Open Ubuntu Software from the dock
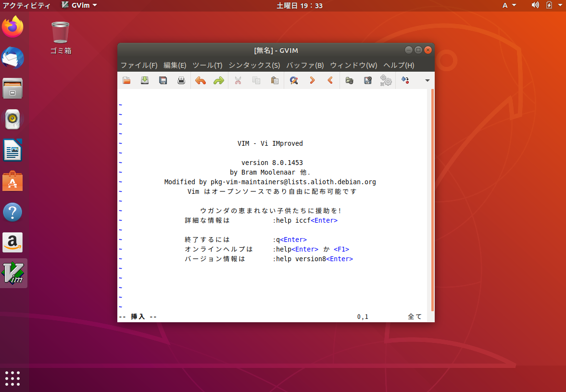 (x=13, y=181)
